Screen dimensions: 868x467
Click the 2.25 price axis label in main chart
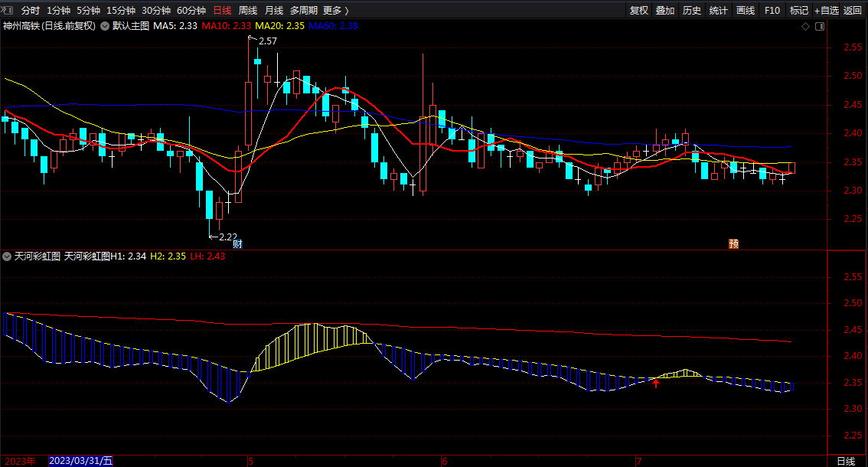click(x=853, y=219)
